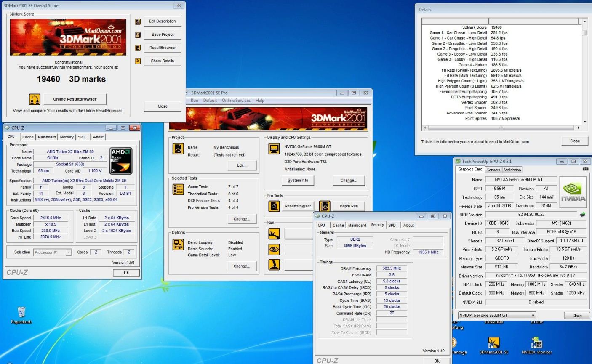The width and height of the screenshot is (592, 364).
Task: Switch to Mainboard tab in CPU-Z processor window
Action: (47, 137)
